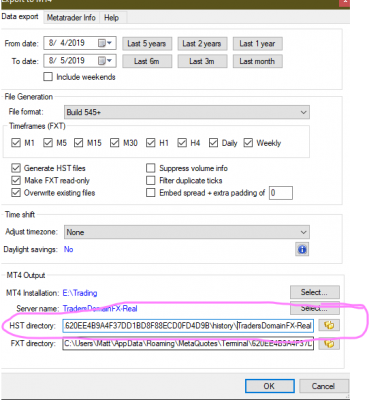The height and width of the screenshot is (400, 369).
Task: Click the To date field
Action: pyautogui.click(x=80, y=61)
